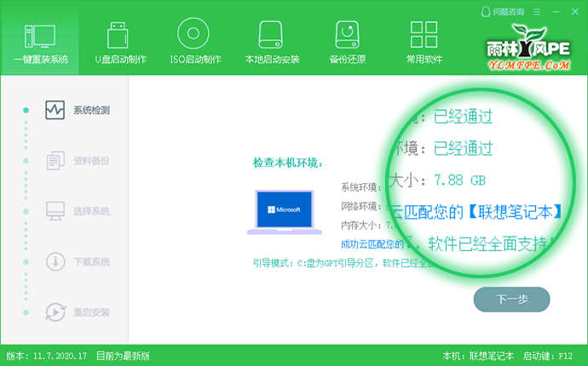Click the version 11.7.2020.17 status text
This screenshot has height=366, width=588.
pos(47,356)
